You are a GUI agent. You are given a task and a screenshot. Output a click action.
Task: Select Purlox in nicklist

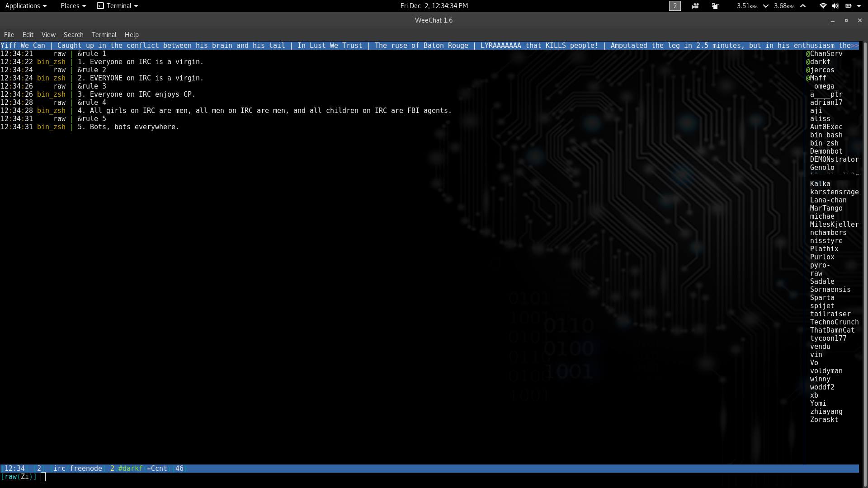[822, 257]
